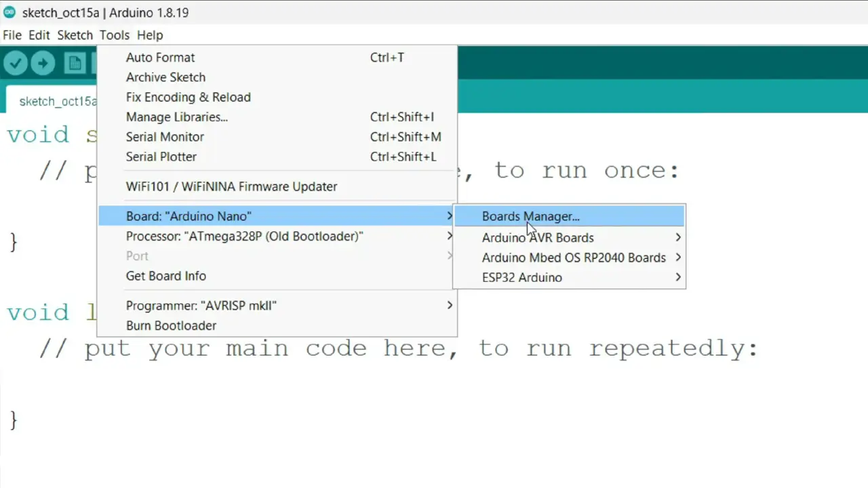Click the Upload arrow toolbar icon
Image resolution: width=868 pixels, height=488 pixels.
43,64
